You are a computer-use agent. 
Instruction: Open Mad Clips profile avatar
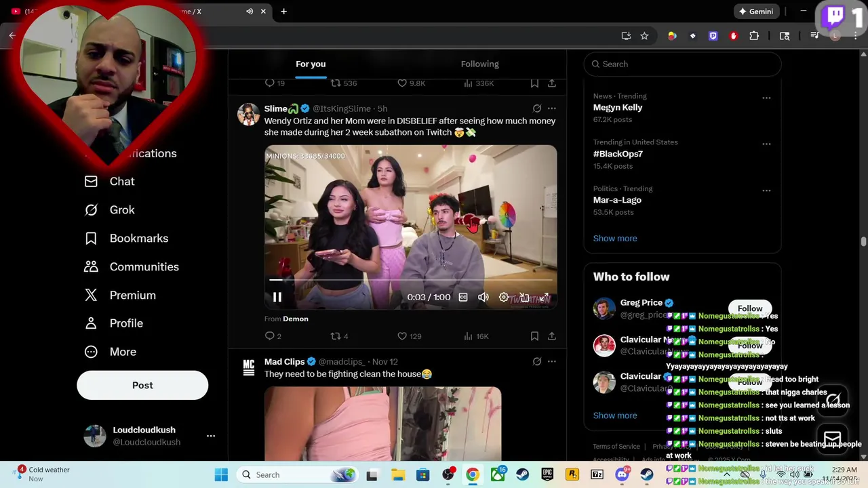coord(248,368)
